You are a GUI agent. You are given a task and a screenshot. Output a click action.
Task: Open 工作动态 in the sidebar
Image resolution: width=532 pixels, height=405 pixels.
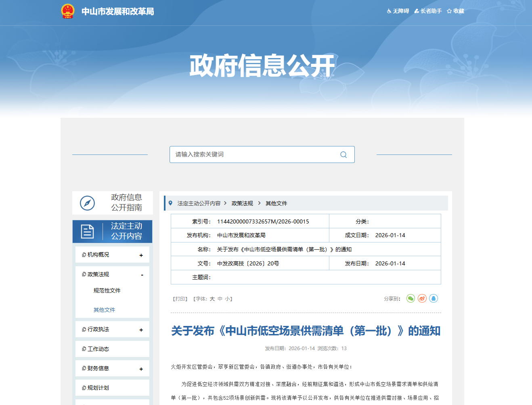pyautogui.click(x=98, y=349)
